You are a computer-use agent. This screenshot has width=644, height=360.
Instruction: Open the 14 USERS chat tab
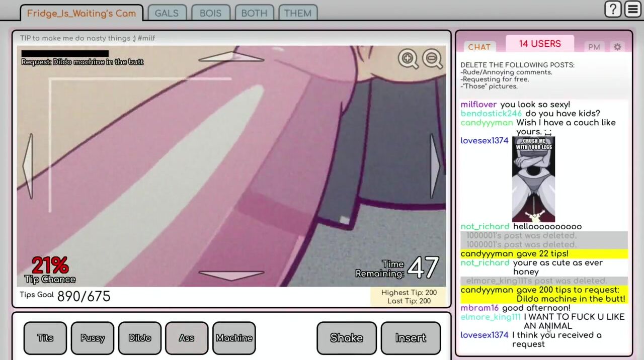539,44
